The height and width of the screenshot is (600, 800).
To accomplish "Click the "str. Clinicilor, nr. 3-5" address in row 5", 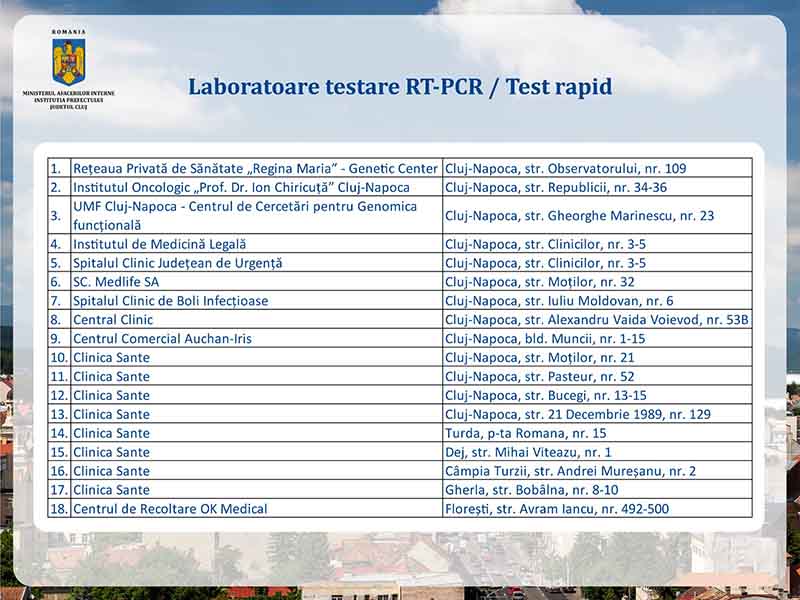I will (x=585, y=263).
